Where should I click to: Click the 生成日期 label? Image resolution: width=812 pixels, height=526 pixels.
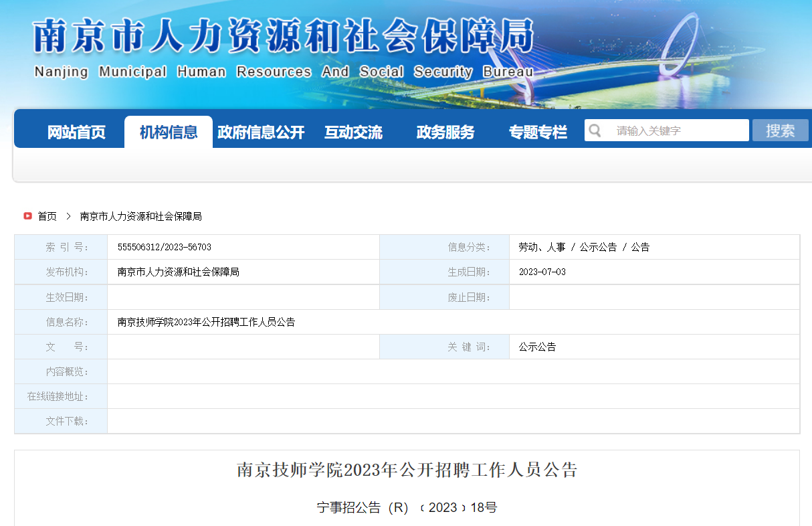(x=469, y=272)
